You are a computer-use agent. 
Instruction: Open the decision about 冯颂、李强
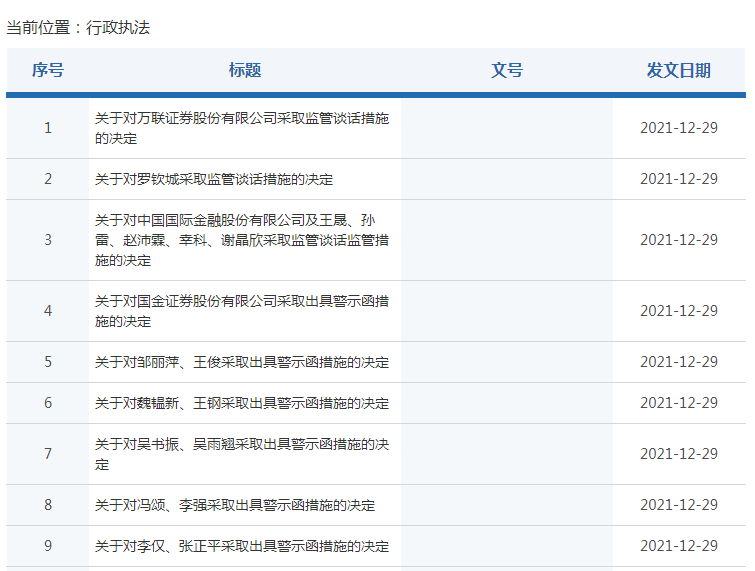[x=234, y=505]
